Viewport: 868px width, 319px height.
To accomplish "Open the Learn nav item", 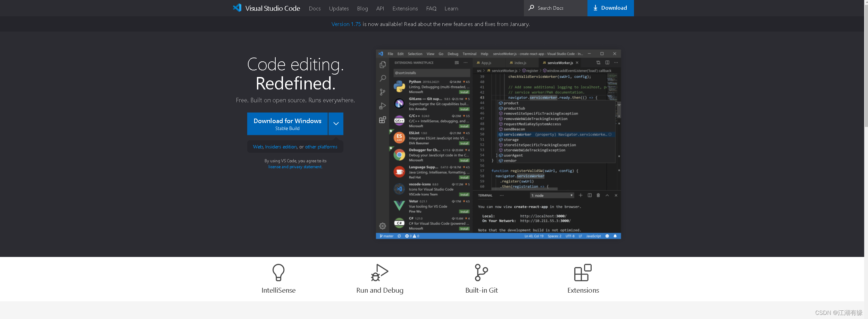I will coord(451,8).
